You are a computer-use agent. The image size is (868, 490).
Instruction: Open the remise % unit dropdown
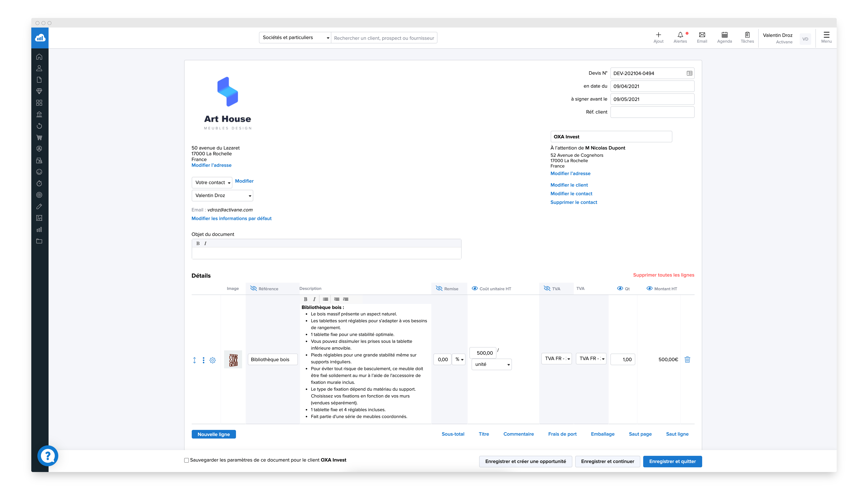coord(459,360)
